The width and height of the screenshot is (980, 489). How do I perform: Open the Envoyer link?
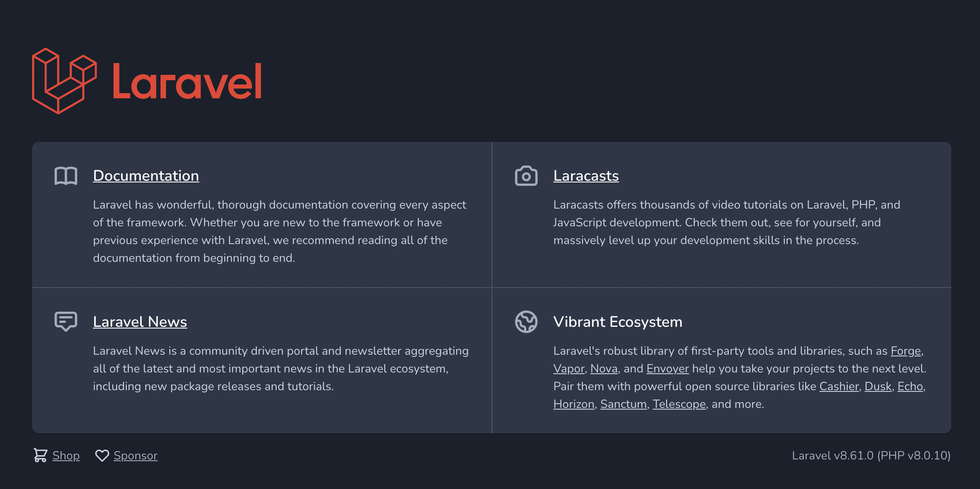click(x=667, y=369)
